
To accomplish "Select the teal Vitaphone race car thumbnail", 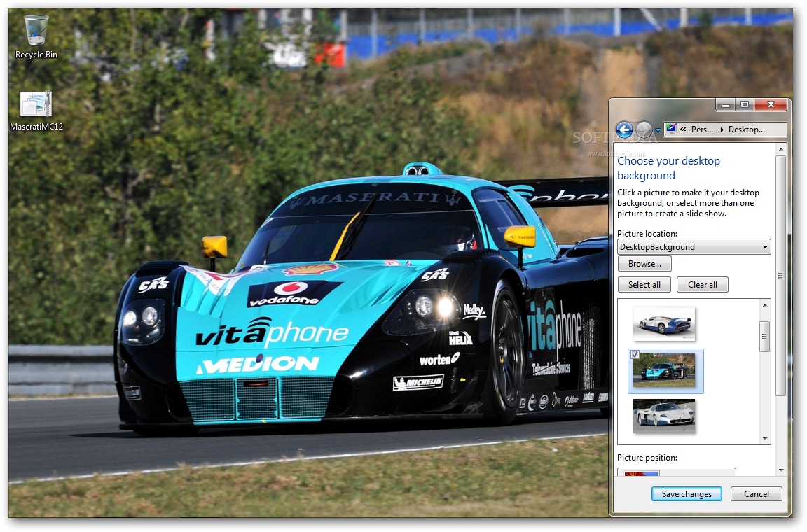I will coord(664,370).
